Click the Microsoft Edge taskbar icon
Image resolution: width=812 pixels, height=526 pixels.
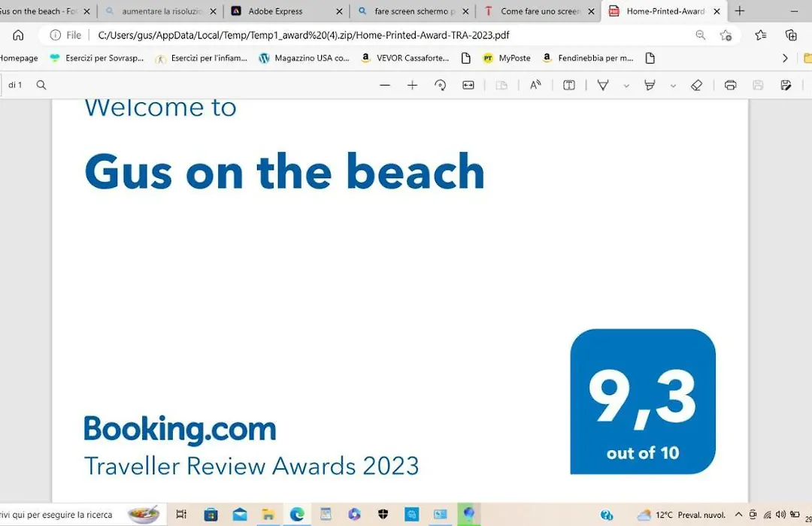tap(297, 515)
